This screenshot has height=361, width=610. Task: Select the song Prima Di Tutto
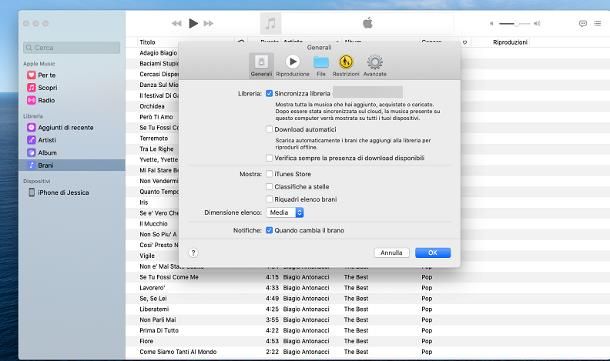159,330
